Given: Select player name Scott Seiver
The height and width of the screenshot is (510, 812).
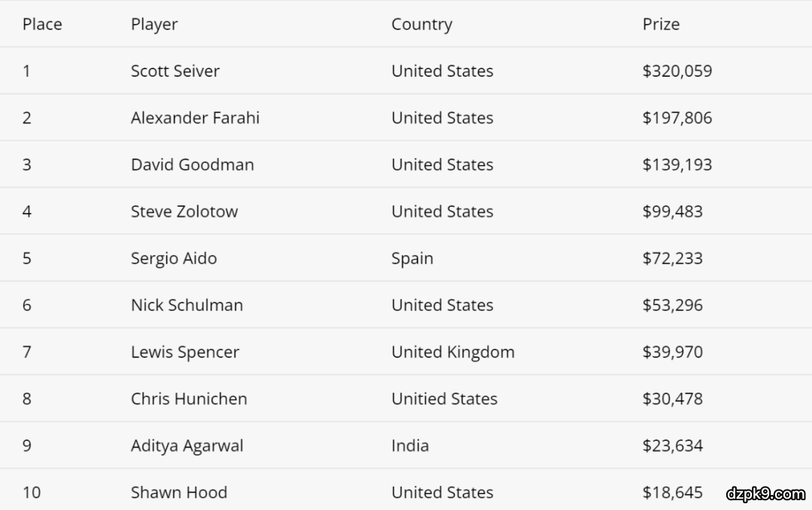Looking at the screenshot, I should click(x=175, y=71).
